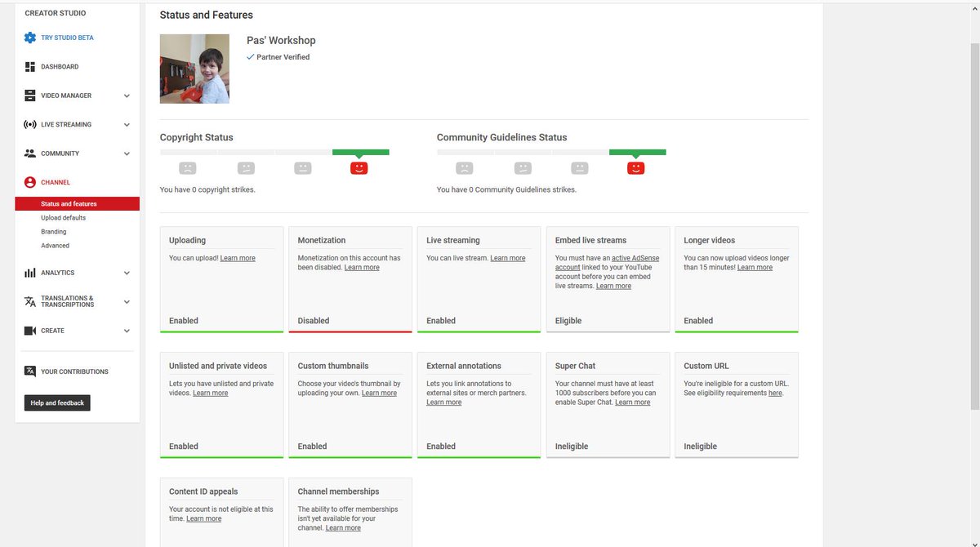
Task: Expand the Translations & Transcriptions chevron
Action: pyautogui.click(x=127, y=301)
